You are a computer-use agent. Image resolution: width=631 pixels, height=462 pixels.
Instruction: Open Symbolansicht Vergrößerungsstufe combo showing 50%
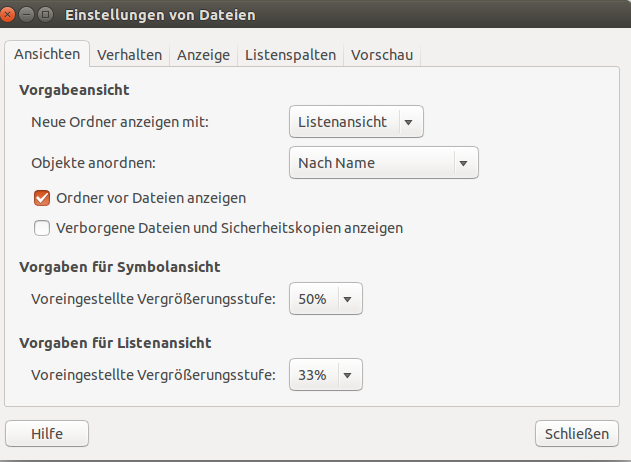tap(326, 299)
